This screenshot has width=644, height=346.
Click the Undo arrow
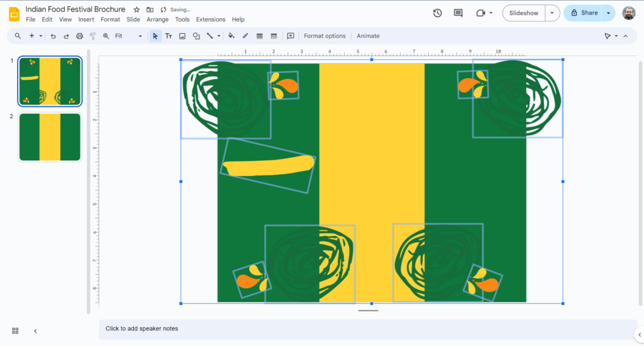click(53, 36)
